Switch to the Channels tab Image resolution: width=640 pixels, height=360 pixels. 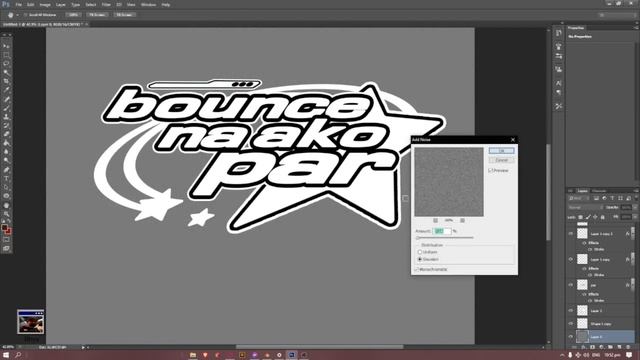coord(599,191)
